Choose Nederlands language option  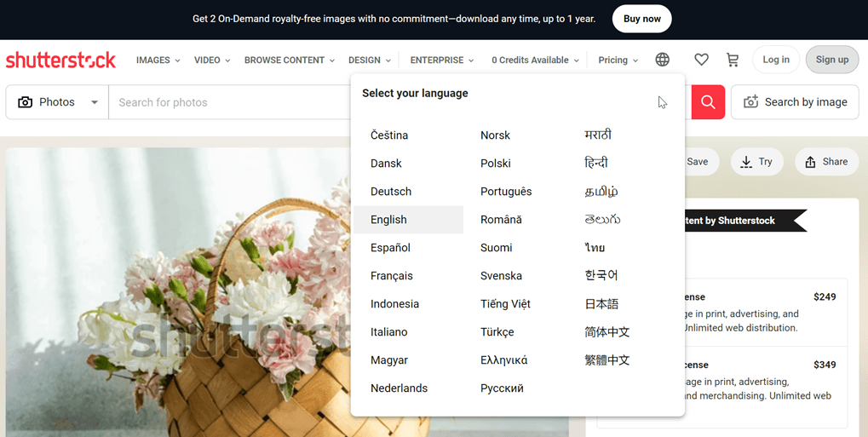(x=400, y=388)
